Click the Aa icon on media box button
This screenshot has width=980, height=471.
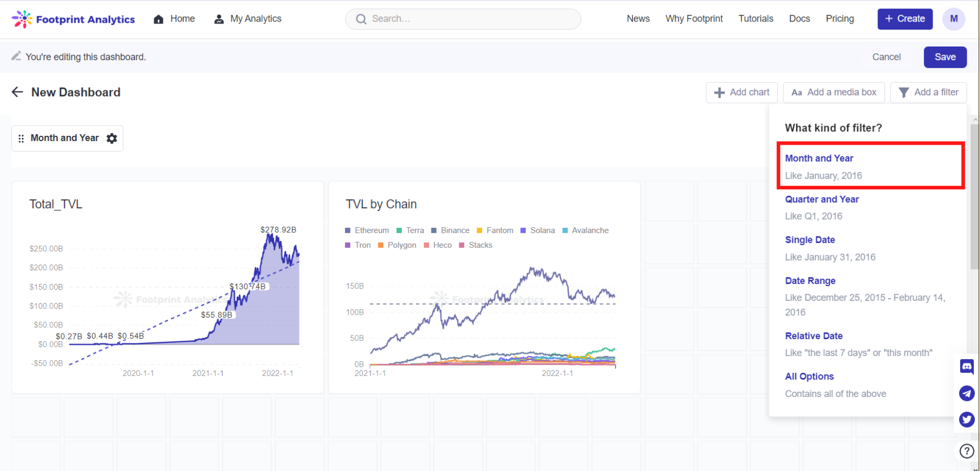point(796,92)
